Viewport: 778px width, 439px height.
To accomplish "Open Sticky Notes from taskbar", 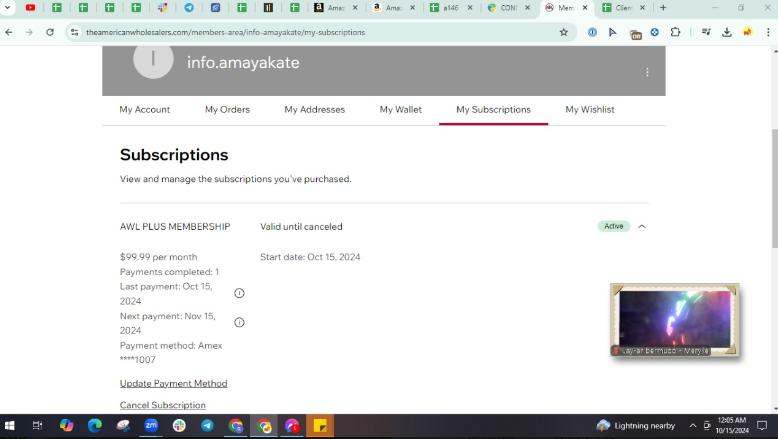I will click(x=320, y=426).
